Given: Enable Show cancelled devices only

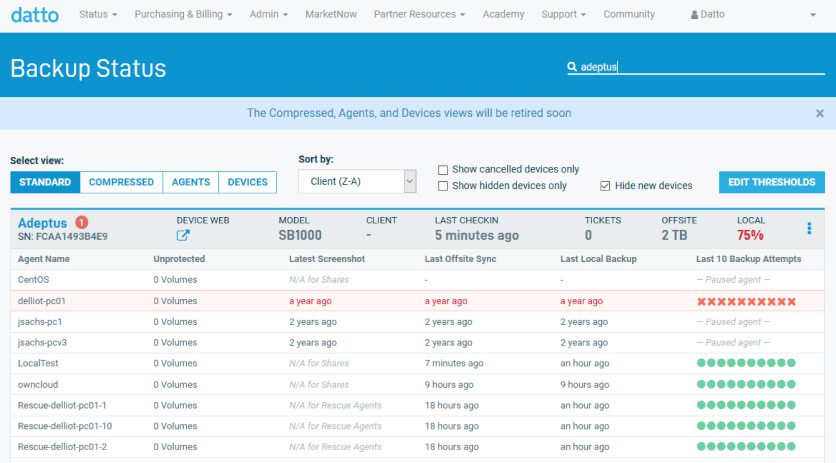Looking at the screenshot, I should click(x=443, y=170).
